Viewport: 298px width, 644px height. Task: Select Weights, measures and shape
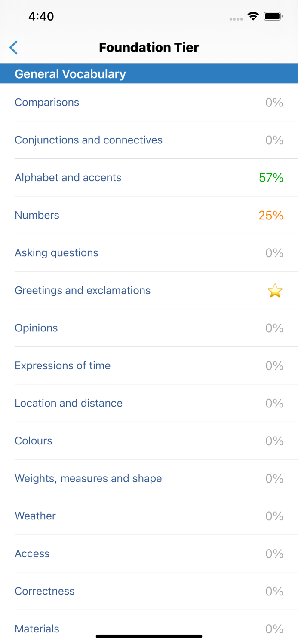coord(88,478)
